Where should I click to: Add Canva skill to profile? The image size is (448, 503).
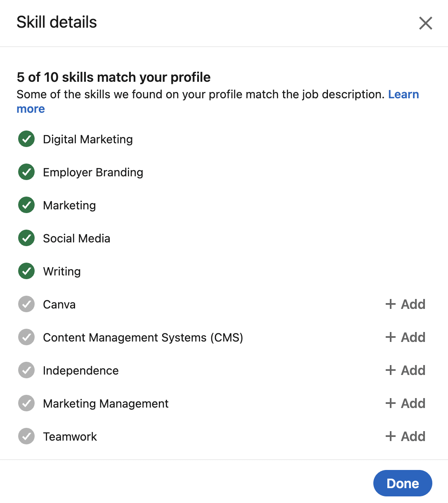pos(405,304)
